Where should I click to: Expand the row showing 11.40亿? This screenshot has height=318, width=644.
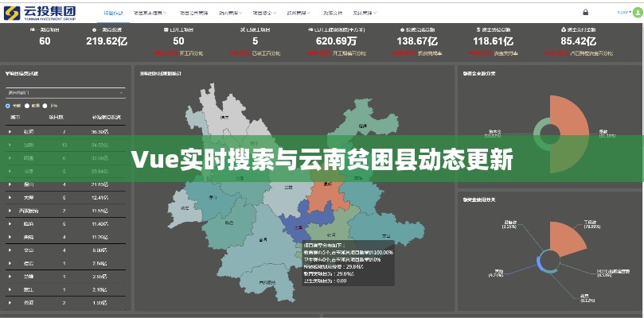[x=10, y=224]
